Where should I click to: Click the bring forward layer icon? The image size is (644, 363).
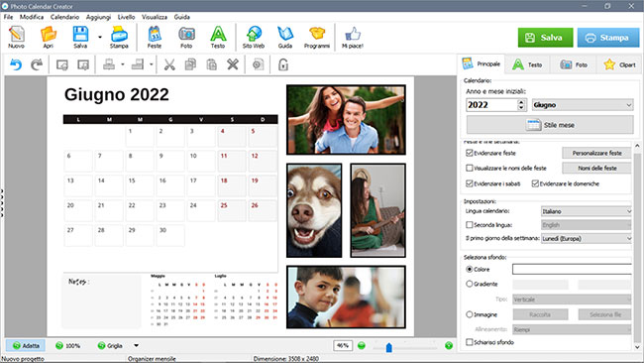[x=109, y=64]
